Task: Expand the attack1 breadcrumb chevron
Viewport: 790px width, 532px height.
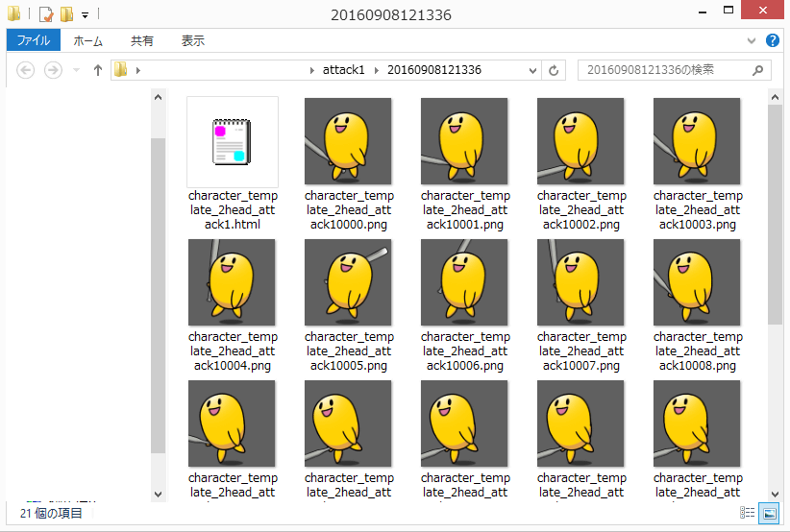Action: (376, 70)
